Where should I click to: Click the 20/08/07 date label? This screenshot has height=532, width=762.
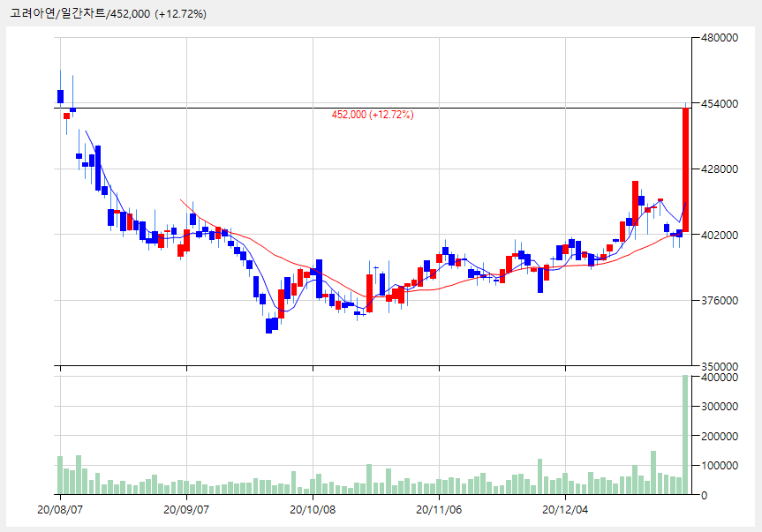pyautogui.click(x=60, y=510)
